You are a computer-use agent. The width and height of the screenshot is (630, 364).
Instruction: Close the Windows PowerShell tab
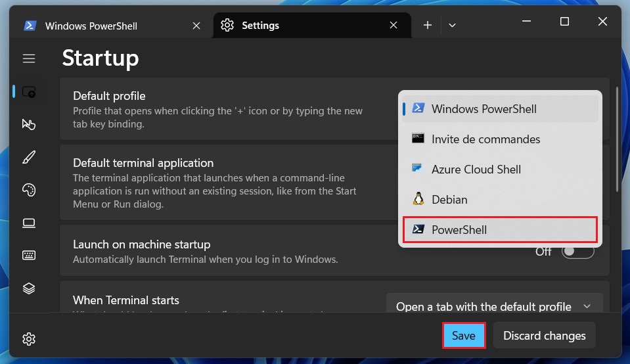point(196,26)
